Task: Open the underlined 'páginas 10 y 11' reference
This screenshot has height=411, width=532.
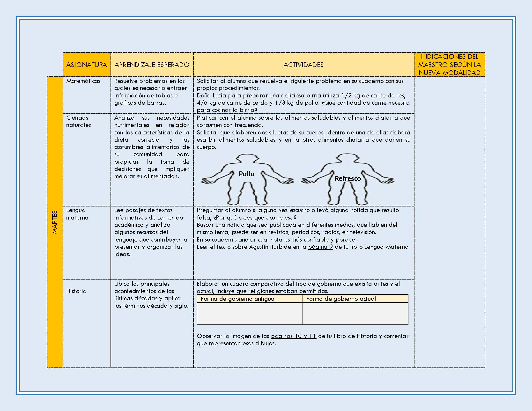Action: coord(294,336)
